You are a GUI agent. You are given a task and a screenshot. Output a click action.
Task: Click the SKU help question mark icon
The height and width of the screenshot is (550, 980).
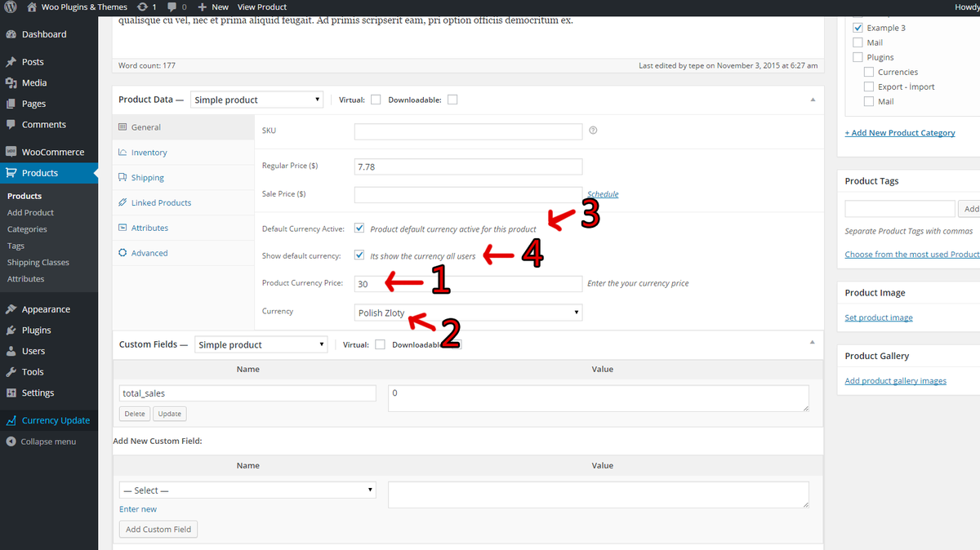(593, 130)
